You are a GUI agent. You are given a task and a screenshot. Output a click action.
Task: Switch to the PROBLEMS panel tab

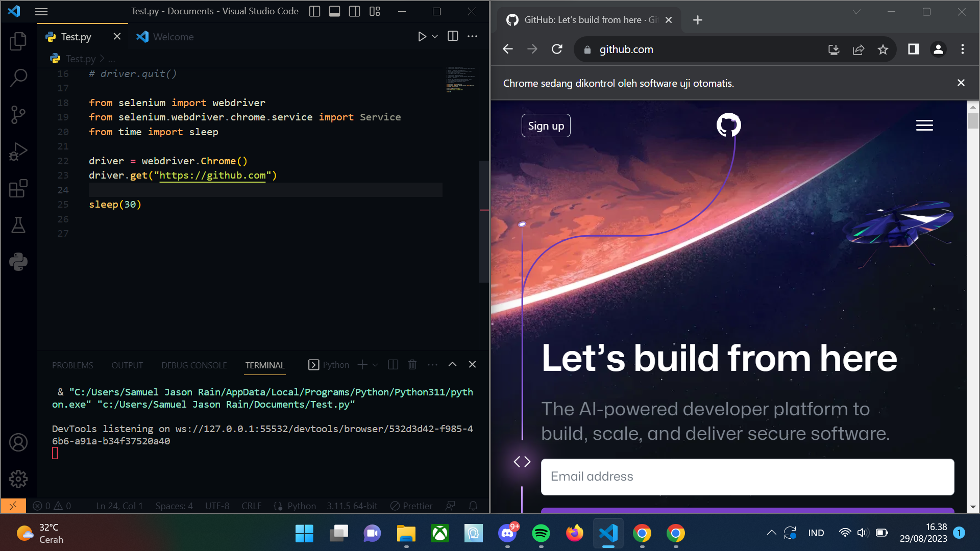tap(72, 365)
